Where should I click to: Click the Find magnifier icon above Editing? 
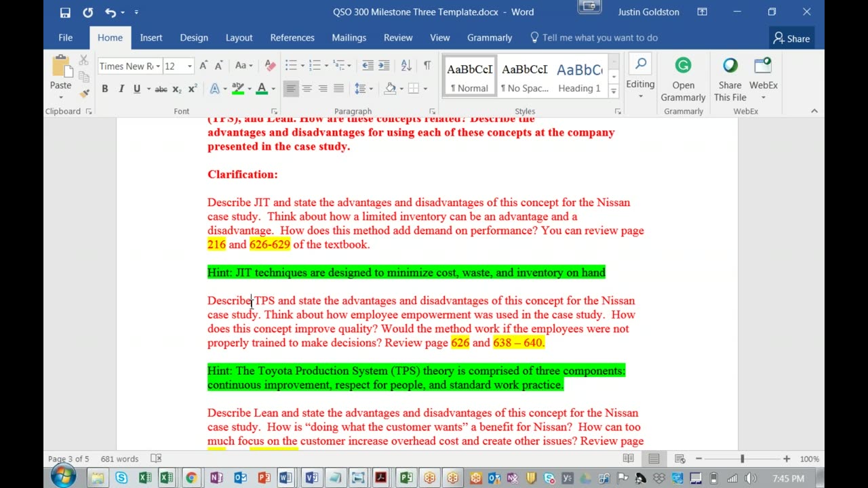pyautogui.click(x=640, y=64)
